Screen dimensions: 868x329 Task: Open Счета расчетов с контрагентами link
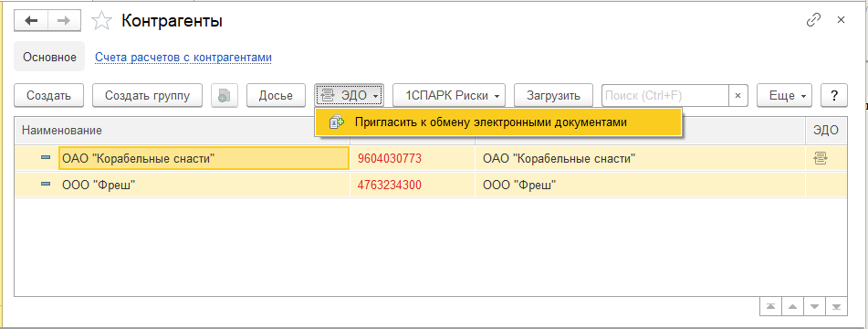point(183,57)
